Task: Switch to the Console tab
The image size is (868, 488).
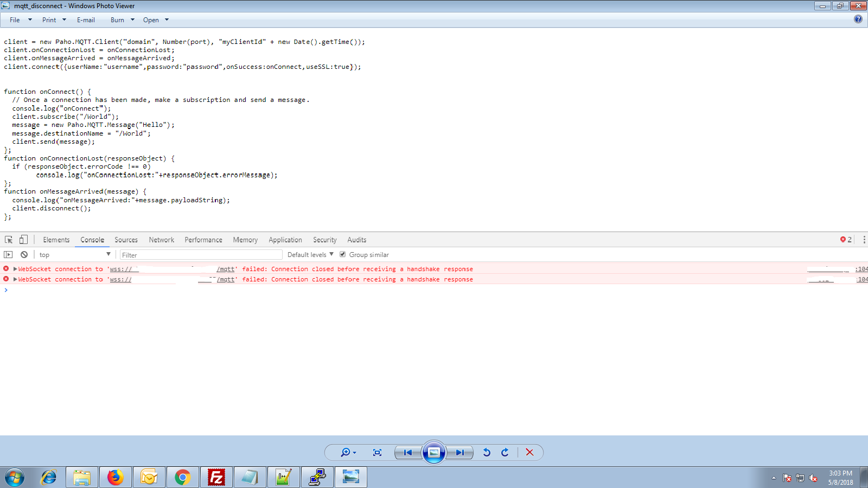Action: [92, 240]
